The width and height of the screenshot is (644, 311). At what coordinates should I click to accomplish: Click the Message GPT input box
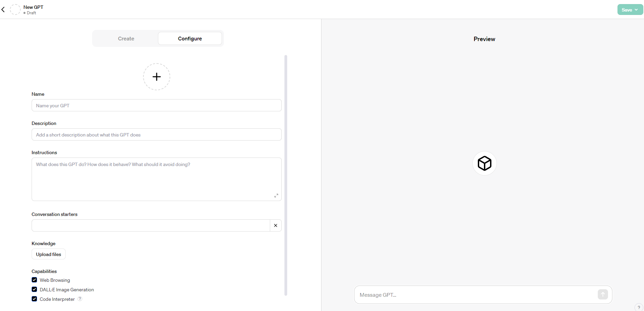476,295
